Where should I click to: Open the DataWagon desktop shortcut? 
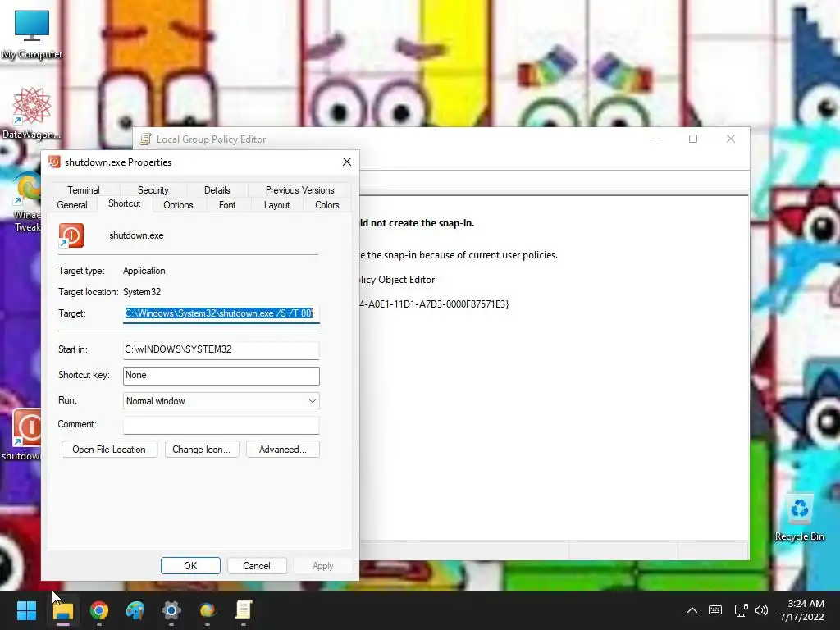tap(30, 113)
